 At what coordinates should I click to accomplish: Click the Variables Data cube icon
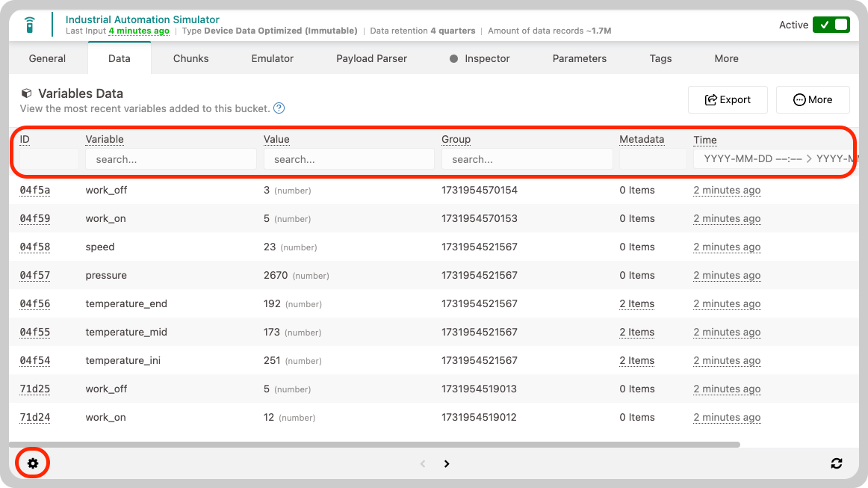point(27,93)
